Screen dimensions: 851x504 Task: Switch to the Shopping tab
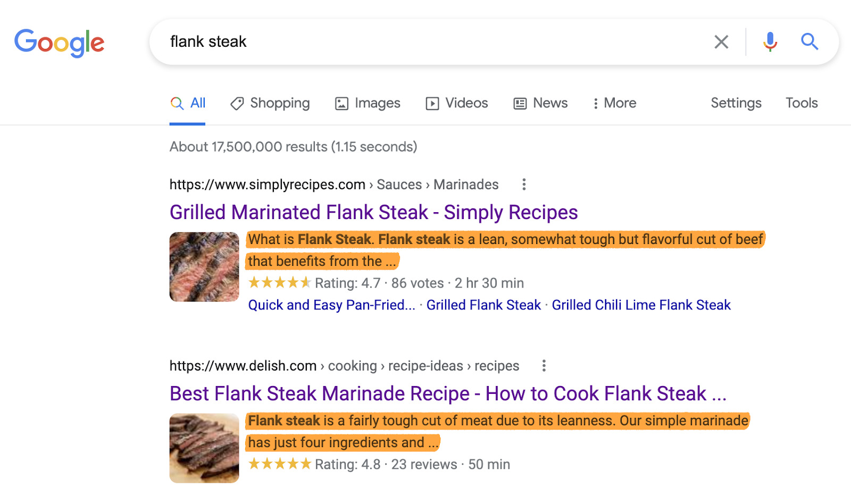270,103
